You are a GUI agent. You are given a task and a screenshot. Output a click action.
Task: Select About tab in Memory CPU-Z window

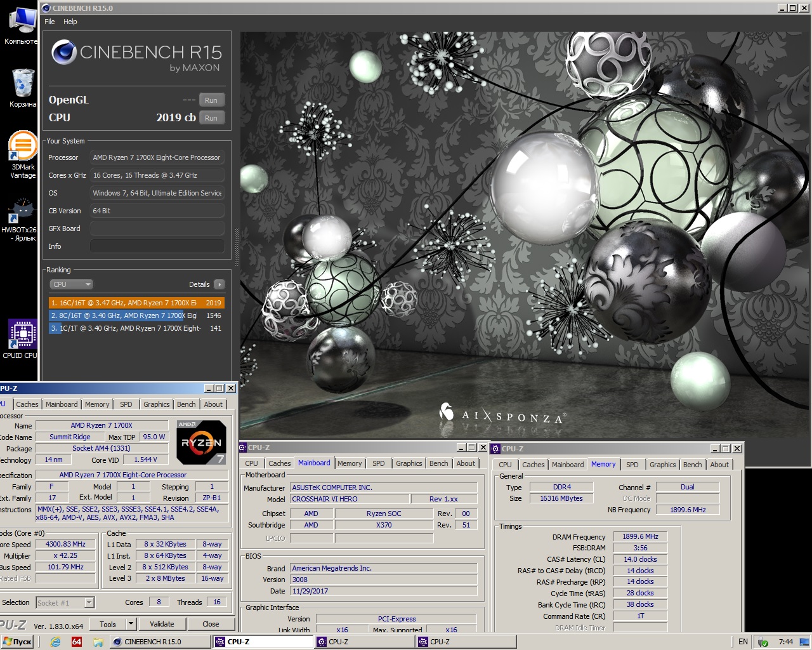719,465
